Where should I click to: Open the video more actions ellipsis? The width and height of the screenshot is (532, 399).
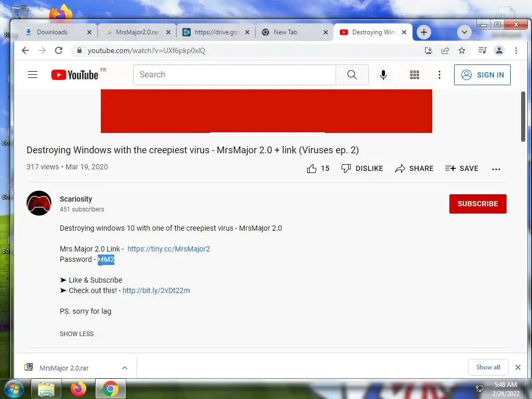coord(496,169)
